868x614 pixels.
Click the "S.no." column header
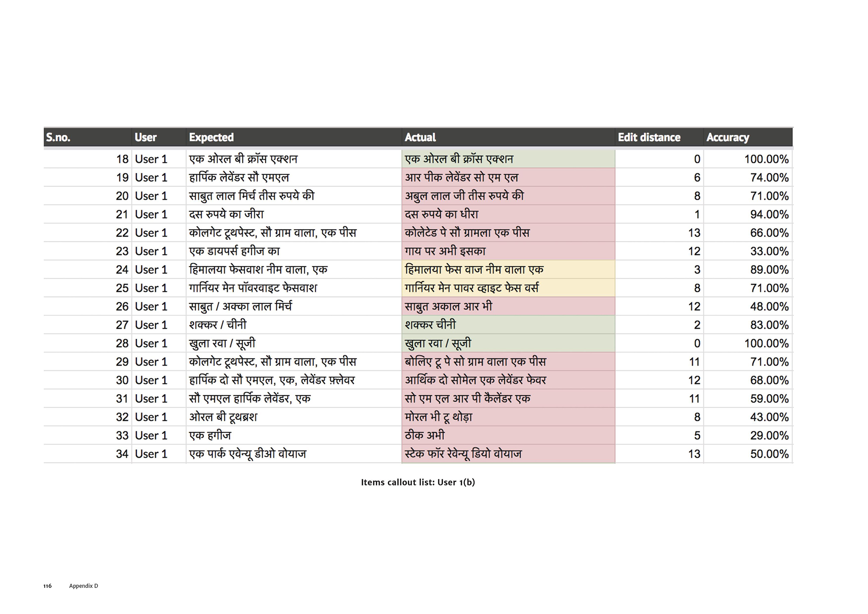[x=58, y=138]
